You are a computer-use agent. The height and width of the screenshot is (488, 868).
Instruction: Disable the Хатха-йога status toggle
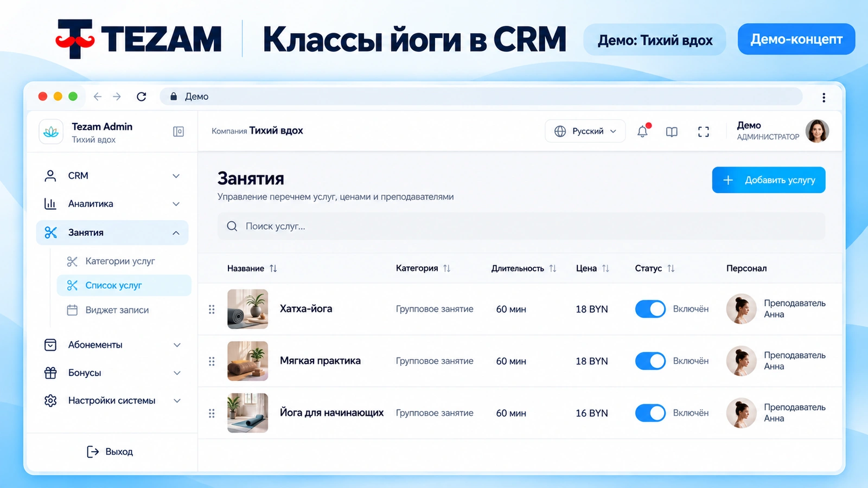point(650,309)
